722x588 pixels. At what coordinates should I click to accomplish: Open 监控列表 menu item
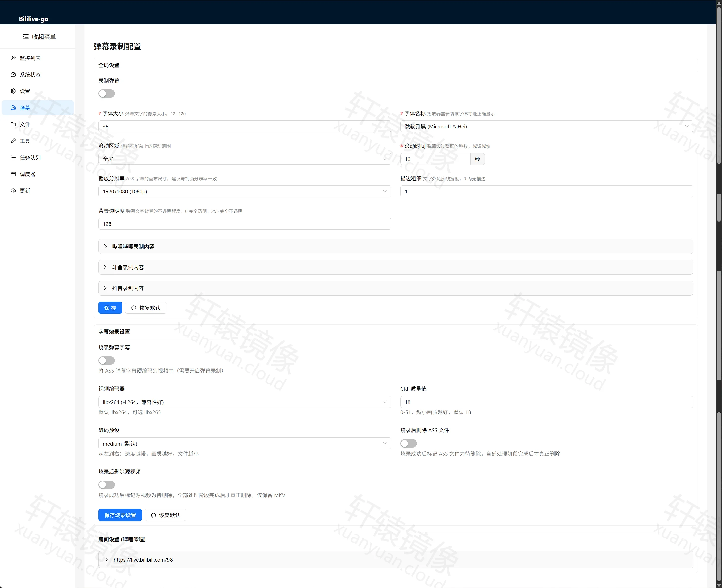pos(38,58)
